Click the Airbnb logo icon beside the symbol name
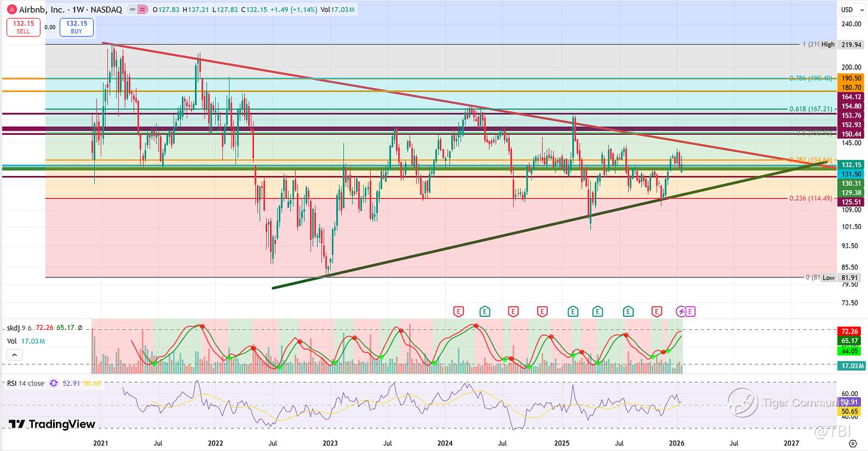The width and height of the screenshot is (868, 451). pos(11,10)
